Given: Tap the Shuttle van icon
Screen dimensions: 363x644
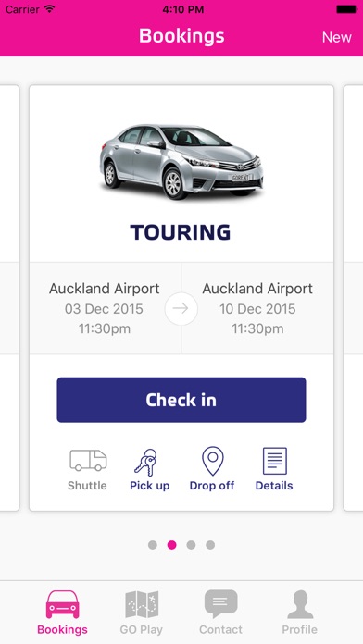Looking at the screenshot, I should [x=88, y=461].
